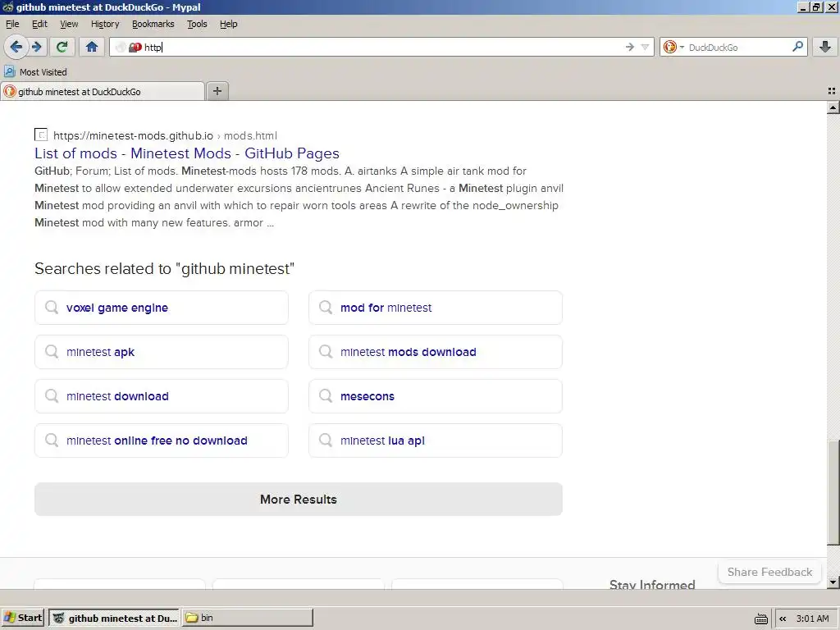Screen dimensions: 840x630
Task: Open the History menu
Action: [105, 24]
